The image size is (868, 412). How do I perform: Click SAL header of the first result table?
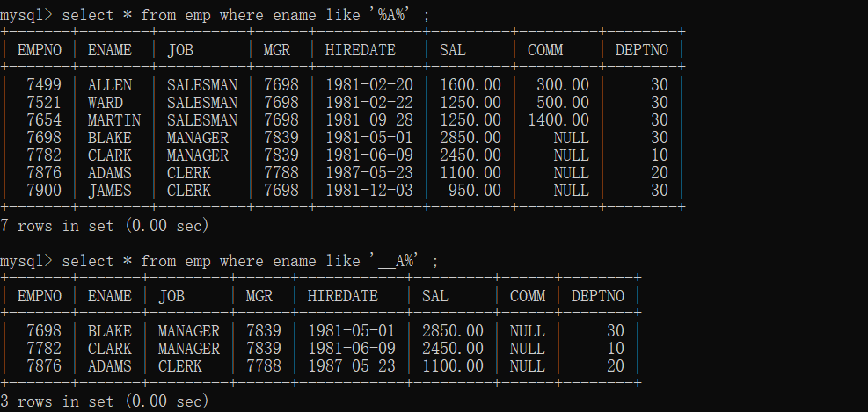[453, 50]
